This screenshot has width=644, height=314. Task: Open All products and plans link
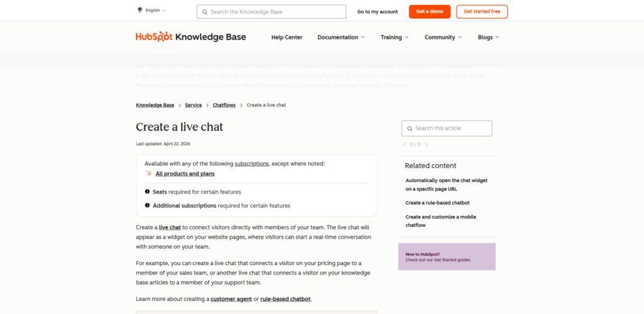[185, 174]
